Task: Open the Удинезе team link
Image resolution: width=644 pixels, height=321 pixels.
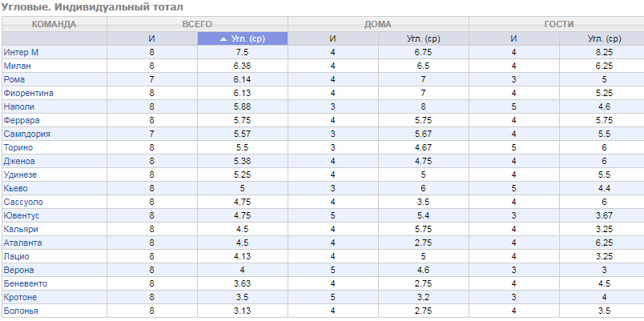Action: pos(20,175)
